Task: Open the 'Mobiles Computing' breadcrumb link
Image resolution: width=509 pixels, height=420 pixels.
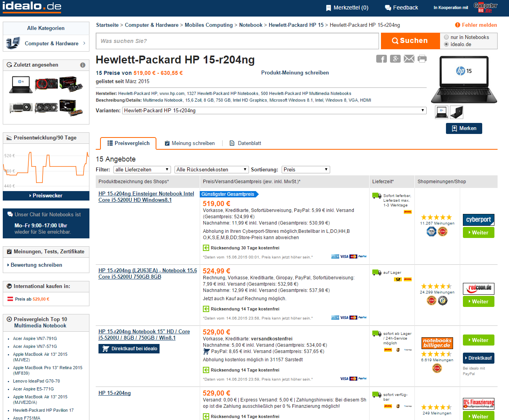Action: (x=209, y=25)
